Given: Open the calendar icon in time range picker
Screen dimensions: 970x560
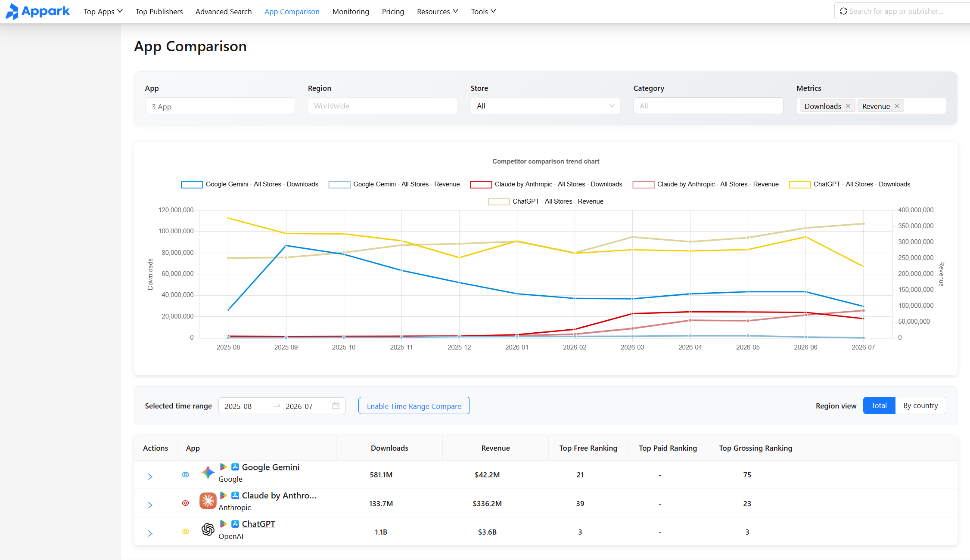Looking at the screenshot, I should 336,406.
